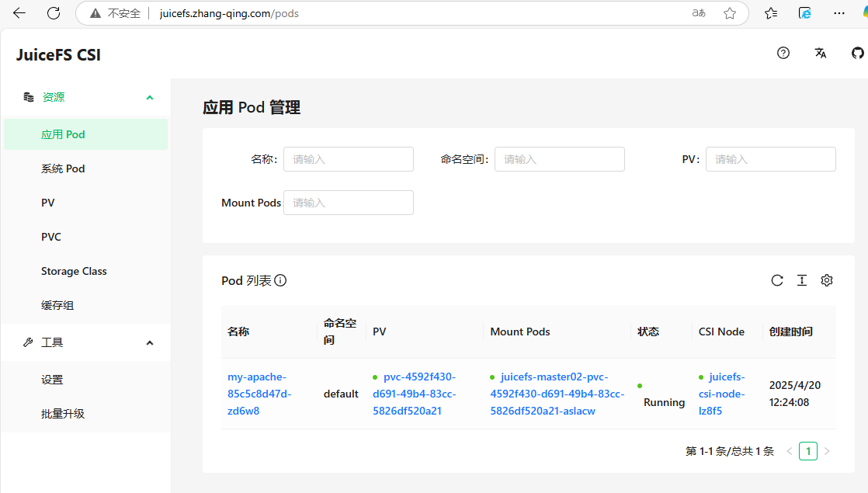Screen dimensions: 868x493
Task: Open 设置 under 工具
Action: tap(86, 380)
